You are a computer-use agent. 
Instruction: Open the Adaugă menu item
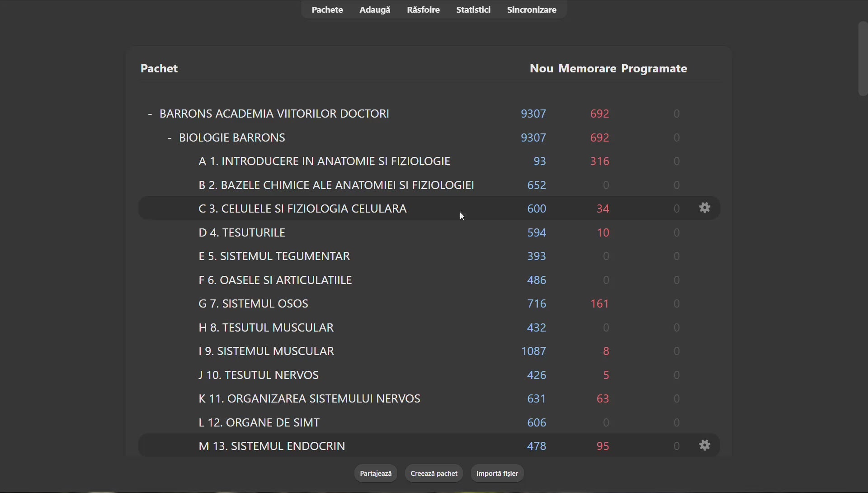coord(374,10)
